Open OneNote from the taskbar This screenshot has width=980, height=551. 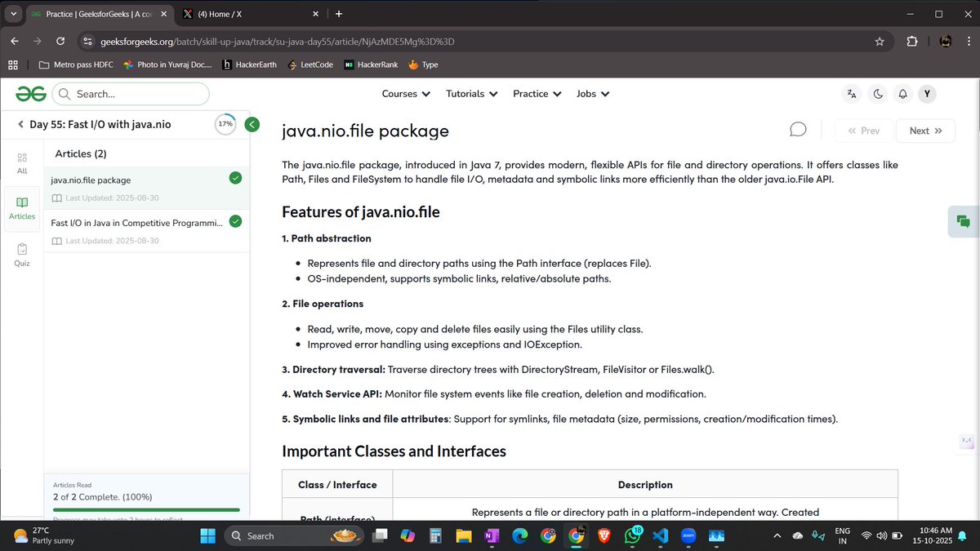pyautogui.click(x=492, y=535)
